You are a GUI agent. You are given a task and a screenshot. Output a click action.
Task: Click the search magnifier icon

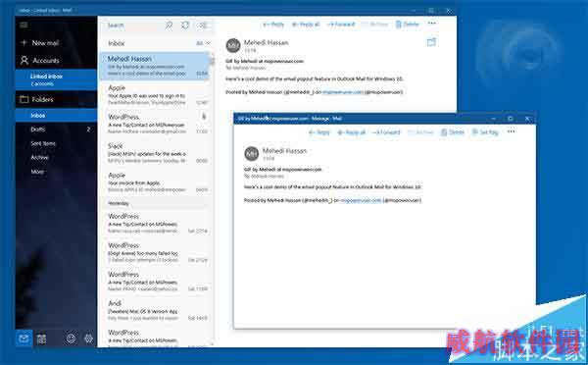pyautogui.click(x=170, y=26)
